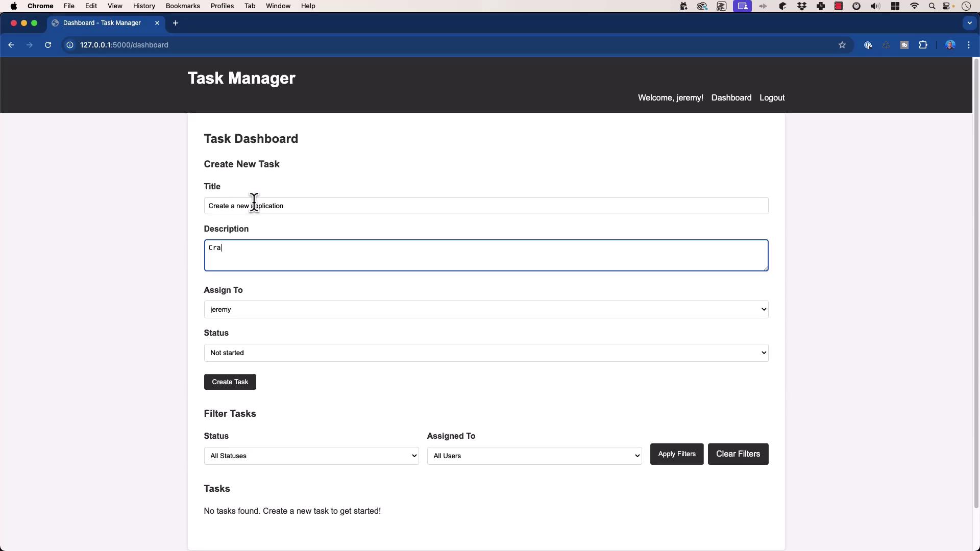This screenshot has width=980, height=551.
Task: Open new tab with plus icon
Action: (x=175, y=23)
